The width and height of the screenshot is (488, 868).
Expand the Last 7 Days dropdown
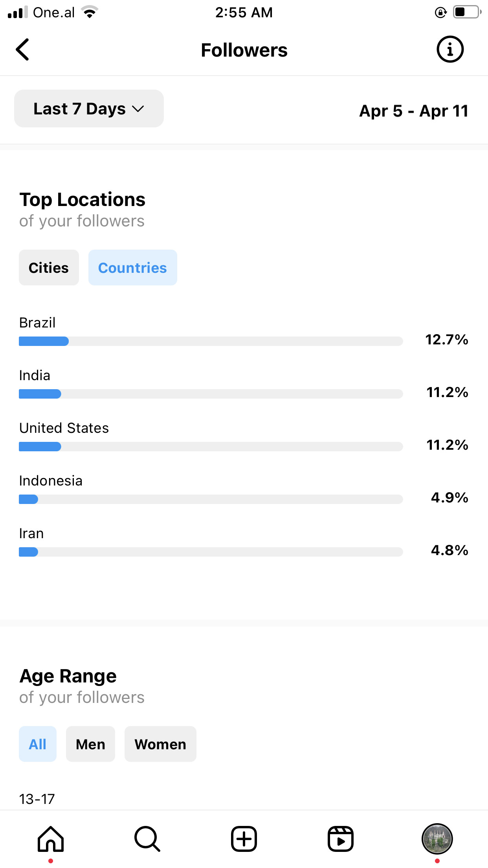(89, 108)
